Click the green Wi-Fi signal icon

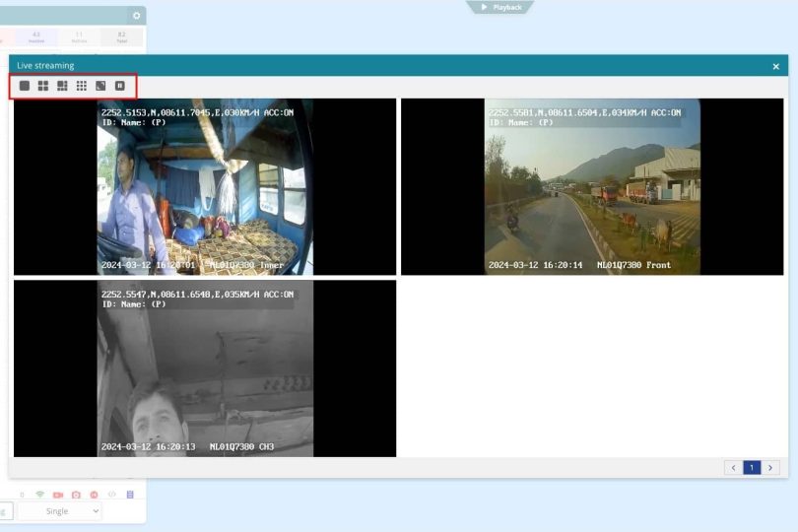click(x=39, y=495)
